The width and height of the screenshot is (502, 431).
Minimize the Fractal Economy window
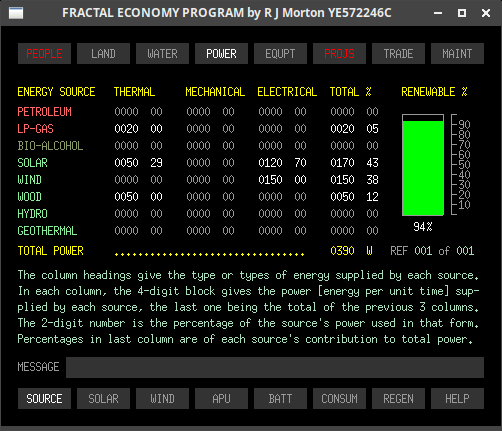438,13
